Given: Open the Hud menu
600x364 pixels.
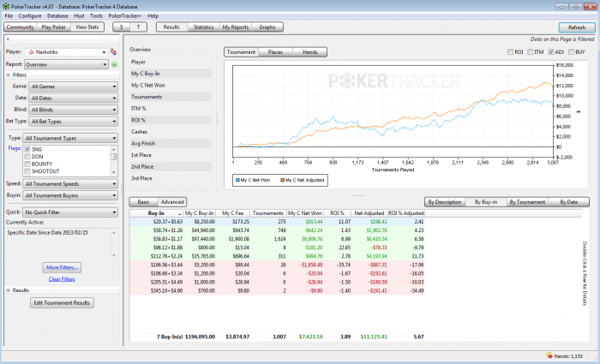Looking at the screenshot, I should tap(79, 16).
